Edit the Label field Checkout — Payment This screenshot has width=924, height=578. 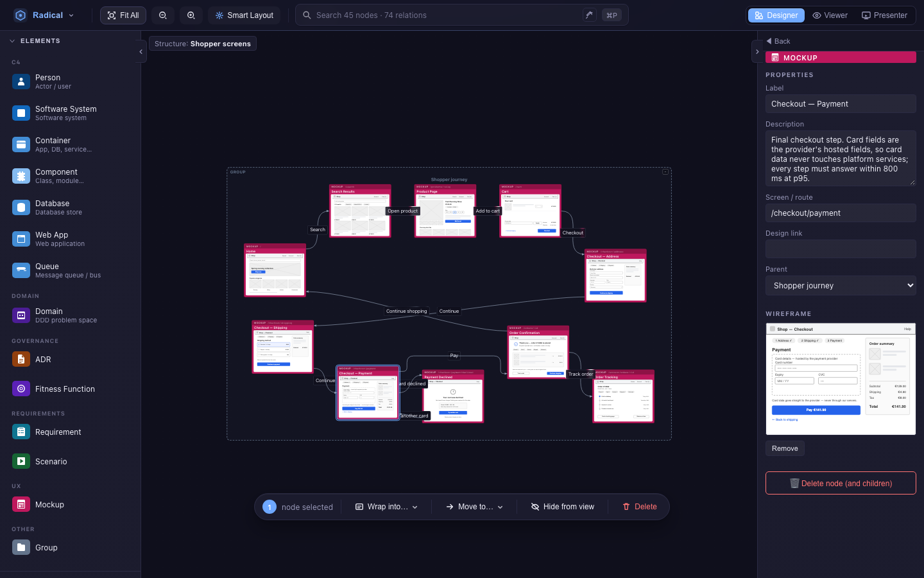point(841,104)
